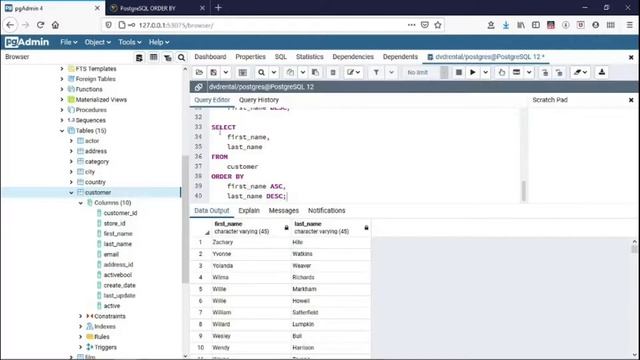640x360 pixels.
Task: Switch to the Statistics tab
Action: (309, 57)
